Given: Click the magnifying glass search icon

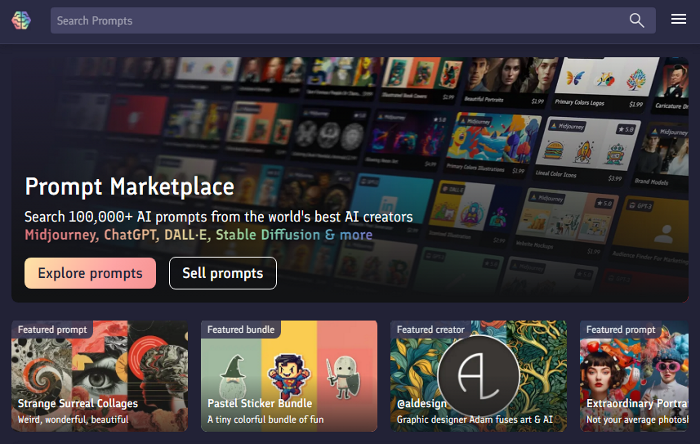Looking at the screenshot, I should (637, 21).
